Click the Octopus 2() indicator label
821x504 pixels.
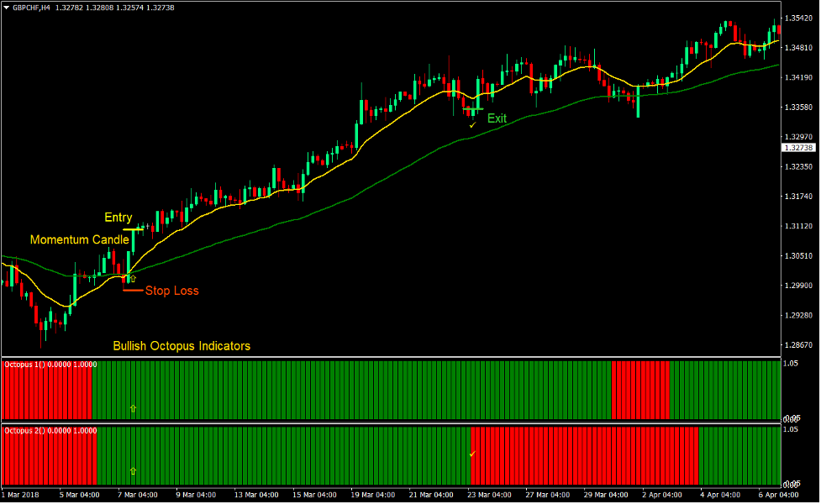[25, 428]
